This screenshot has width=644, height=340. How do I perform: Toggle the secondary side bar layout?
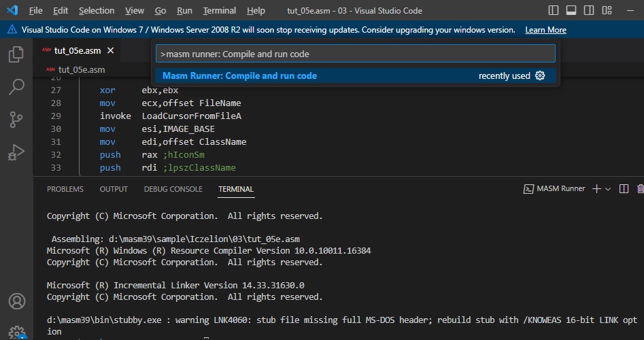(x=588, y=11)
